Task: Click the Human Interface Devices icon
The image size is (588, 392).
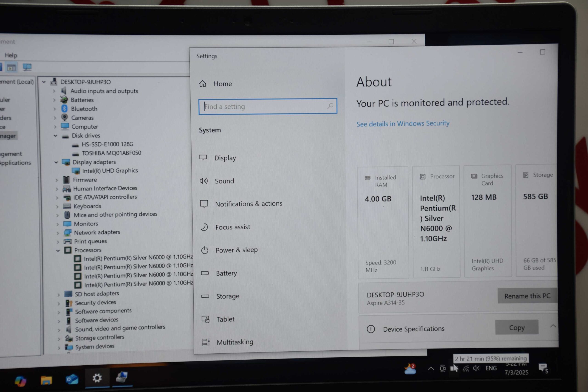Action: [x=67, y=189]
